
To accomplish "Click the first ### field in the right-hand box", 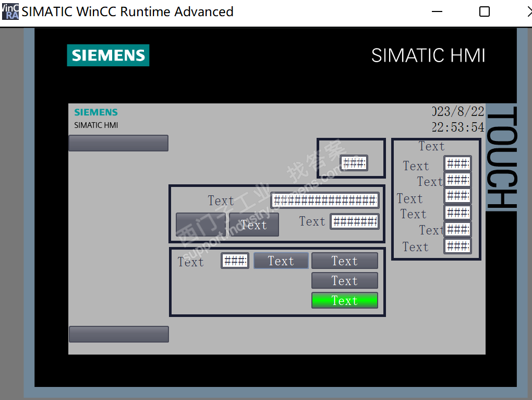I will pyautogui.click(x=458, y=163).
